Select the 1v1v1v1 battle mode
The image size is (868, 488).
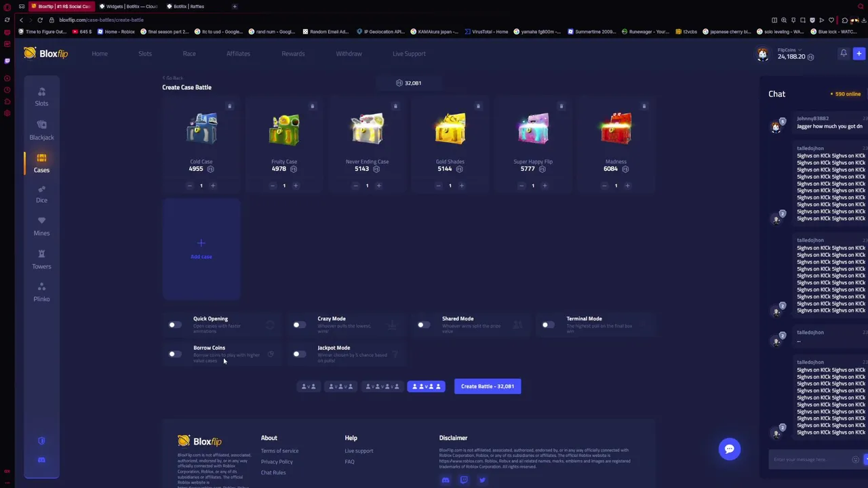click(x=382, y=386)
